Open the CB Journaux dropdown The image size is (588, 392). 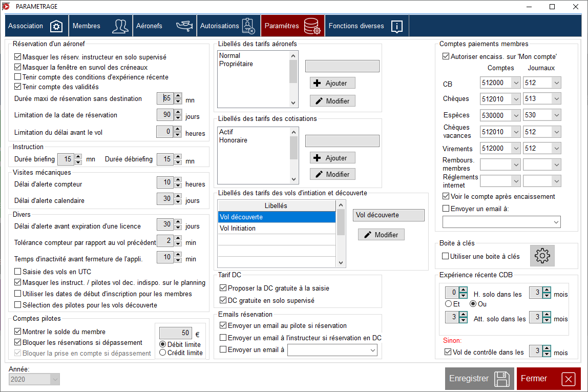point(556,83)
